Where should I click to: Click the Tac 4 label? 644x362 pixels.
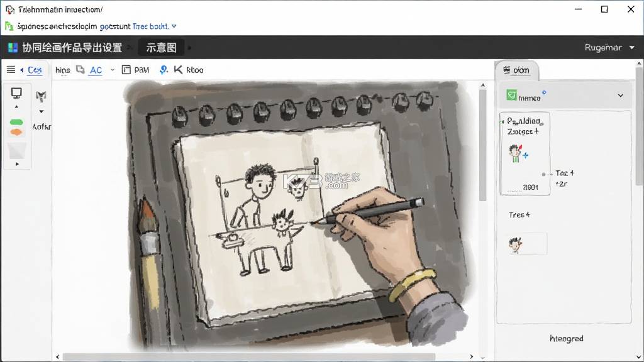tap(565, 173)
